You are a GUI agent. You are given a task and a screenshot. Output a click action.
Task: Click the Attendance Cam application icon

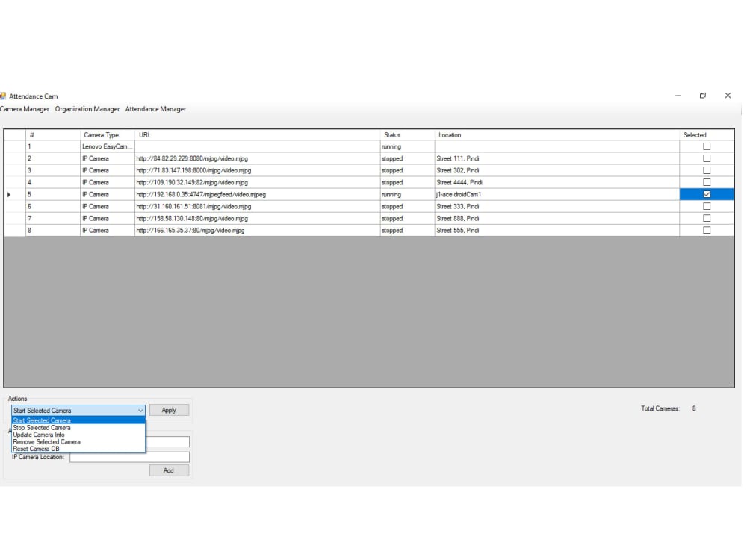[x=4, y=96]
